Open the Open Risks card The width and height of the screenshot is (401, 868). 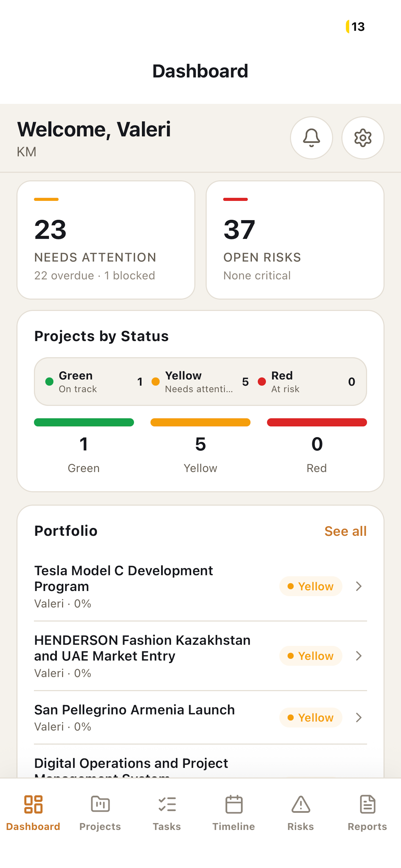(x=295, y=240)
